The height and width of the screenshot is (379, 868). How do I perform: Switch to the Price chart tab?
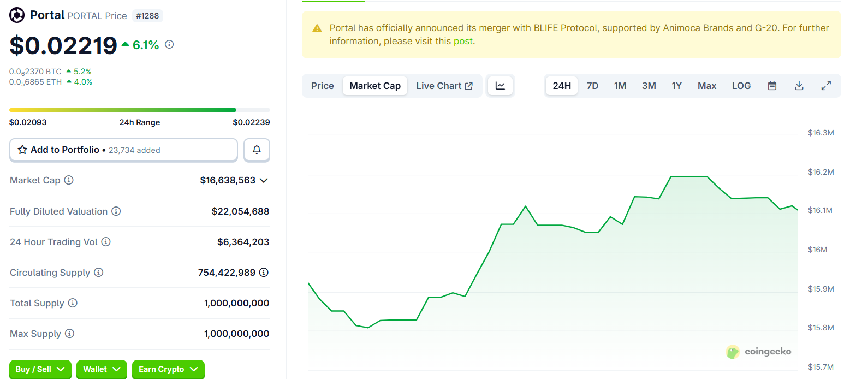coord(322,86)
